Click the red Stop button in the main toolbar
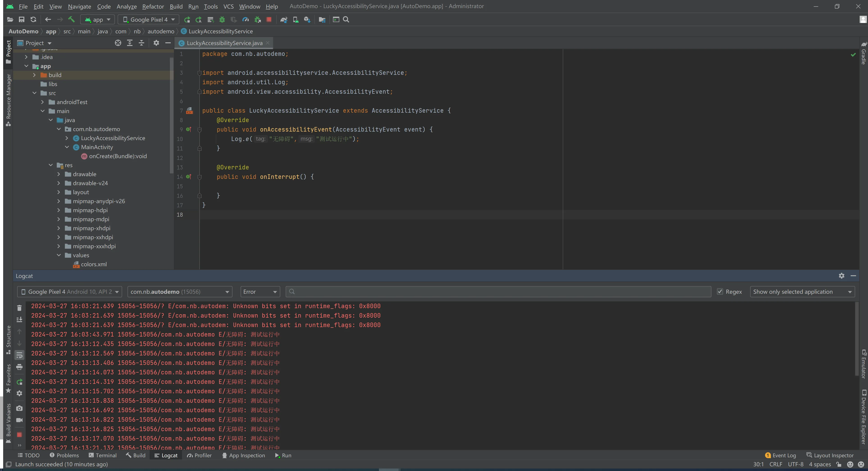 click(269, 20)
